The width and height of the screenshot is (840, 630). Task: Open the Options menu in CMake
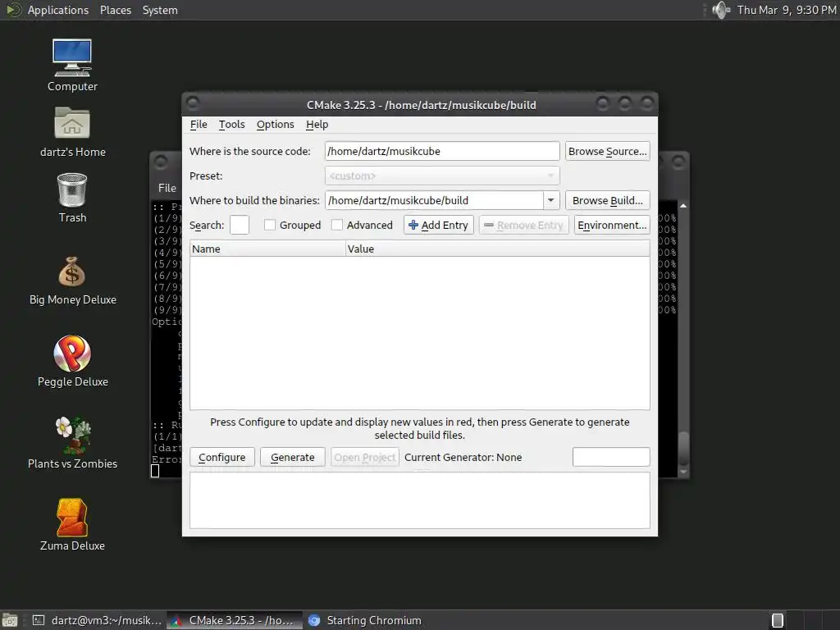(275, 125)
